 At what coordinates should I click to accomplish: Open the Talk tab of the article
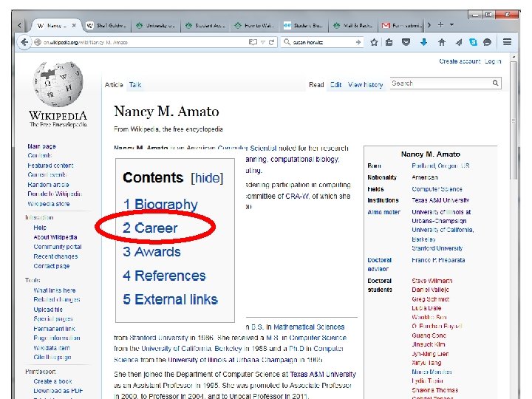[135, 85]
